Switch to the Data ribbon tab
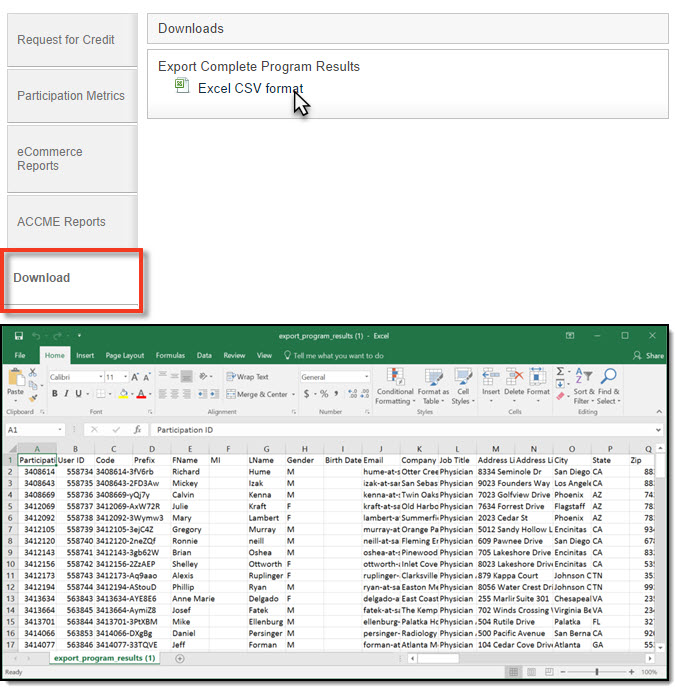This screenshot has width=675, height=691. (204, 355)
